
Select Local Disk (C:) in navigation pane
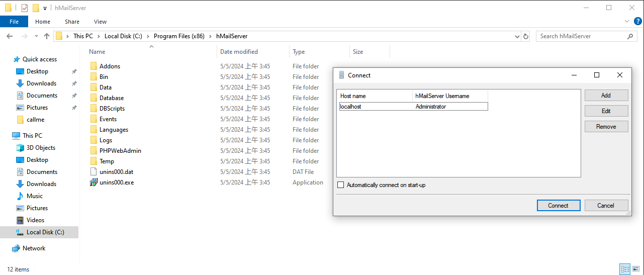tap(40, 232)
